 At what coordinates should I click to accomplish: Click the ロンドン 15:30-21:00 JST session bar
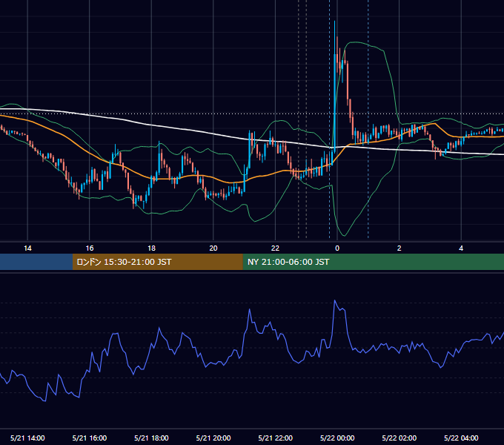[x=157, y=262]
